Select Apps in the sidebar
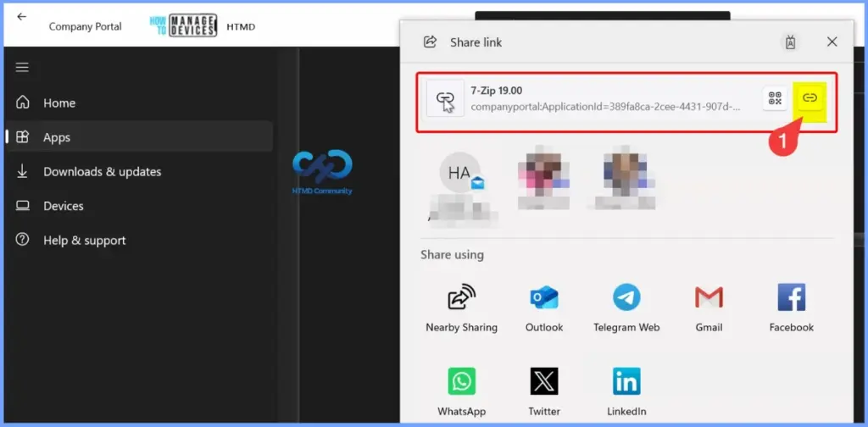868x427 pixels. pyautogui.click(x=139, y=137)
